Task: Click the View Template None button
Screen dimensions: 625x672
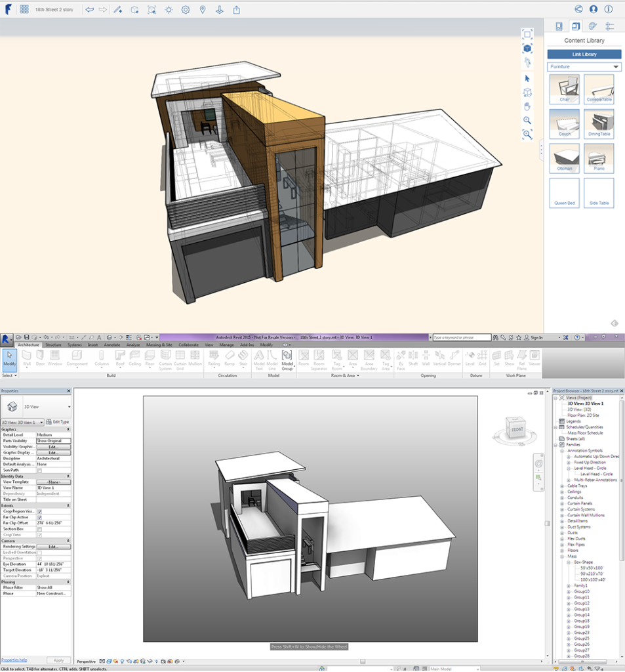Action: tap(54, 482)
